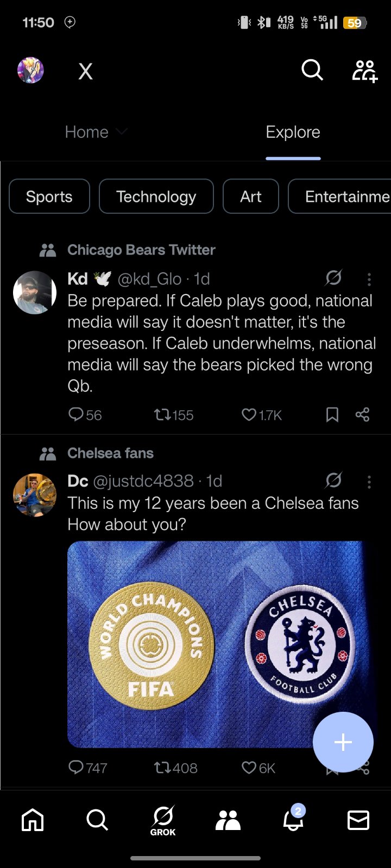Go to Home feed in bottom bar
The height and width of the screenshot is (868, 391).
(x=33, y=820)
